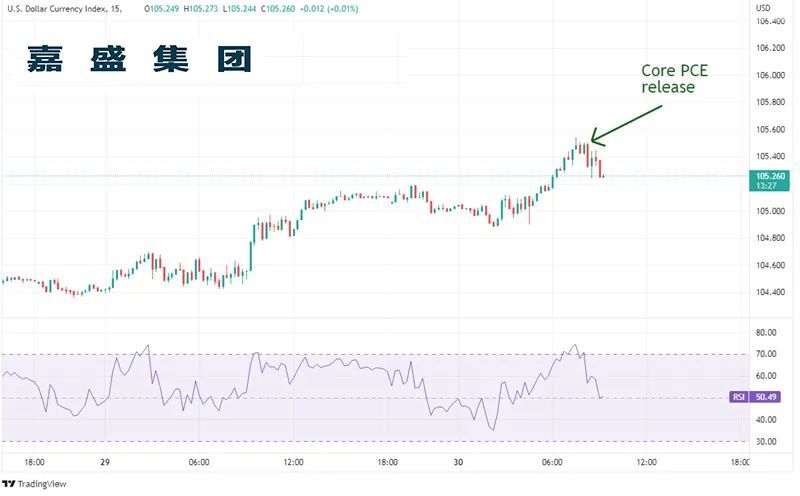Select the O105.249 open value
800x496 pixels.
pyautogui.click(x=162, y=9)
